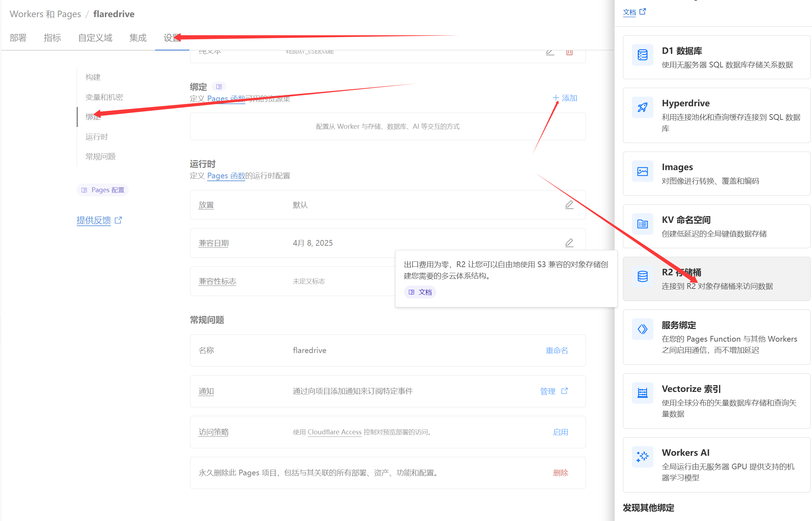Image resolution: width=812 pixels, height=521 pixels.
Task: Click the KV namespace icon
Action: [642, 224]
